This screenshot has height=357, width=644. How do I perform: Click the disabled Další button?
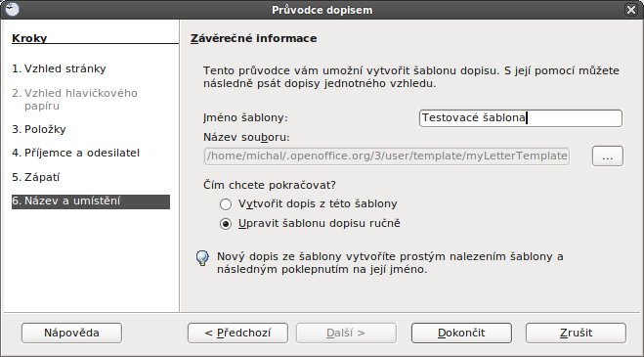346,333
